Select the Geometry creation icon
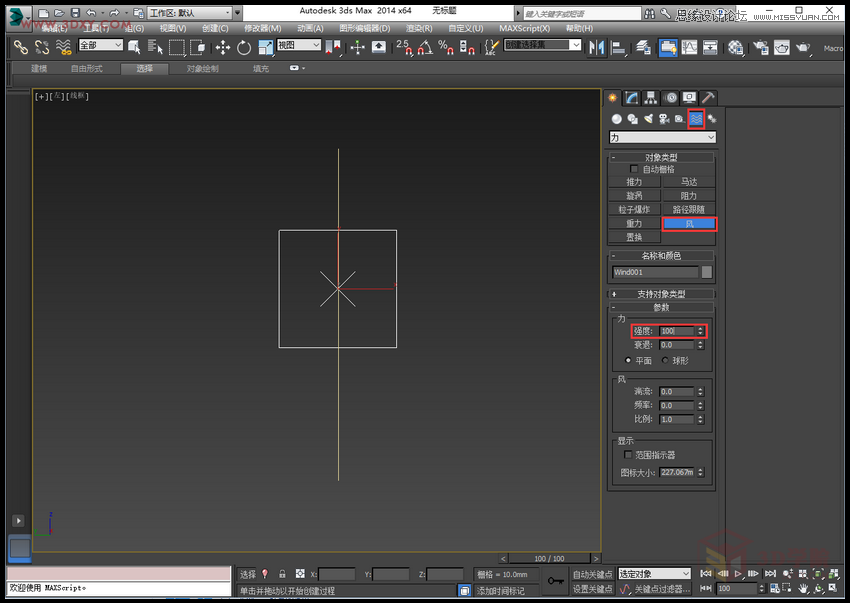Screen dimensions: 850x603 [615, 119]
